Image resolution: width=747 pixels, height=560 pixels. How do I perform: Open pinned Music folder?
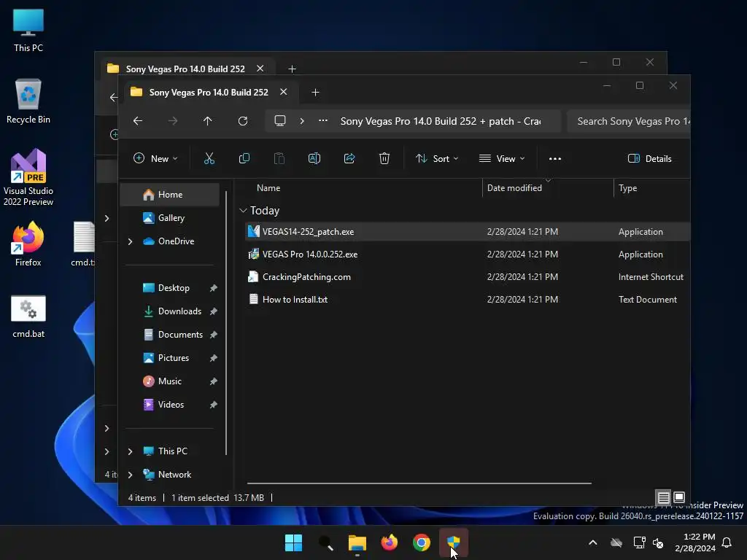coord(170,381)
